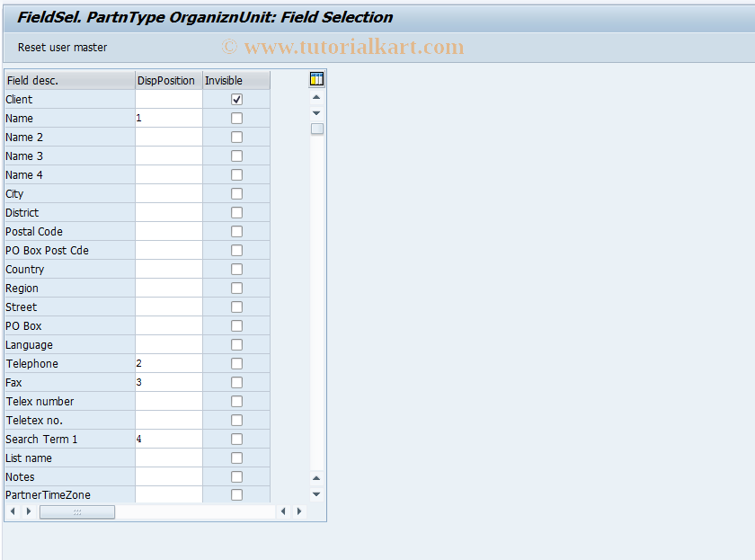
Task: Click the horizontal scrollbar thumb
Action: click(x=77, y=511)
